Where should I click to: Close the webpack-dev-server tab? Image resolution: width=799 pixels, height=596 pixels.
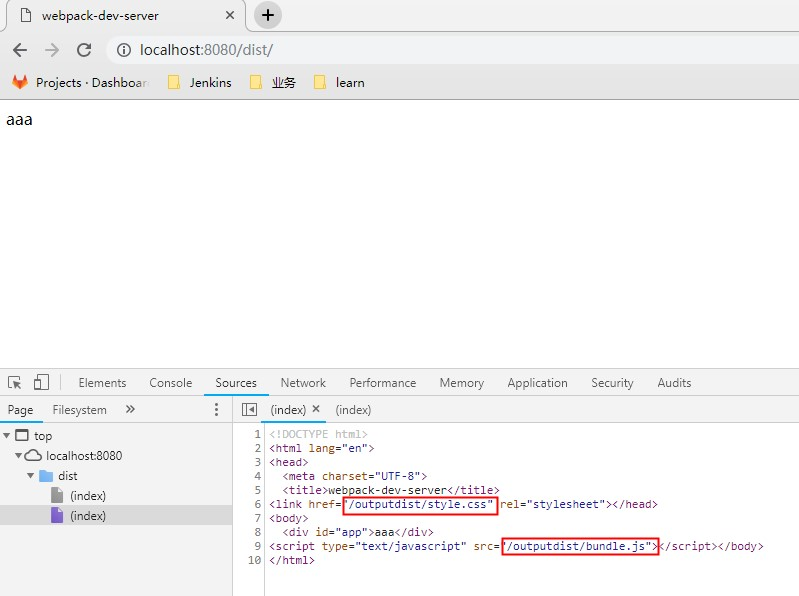pyautogui.click(x=230, y=15)
